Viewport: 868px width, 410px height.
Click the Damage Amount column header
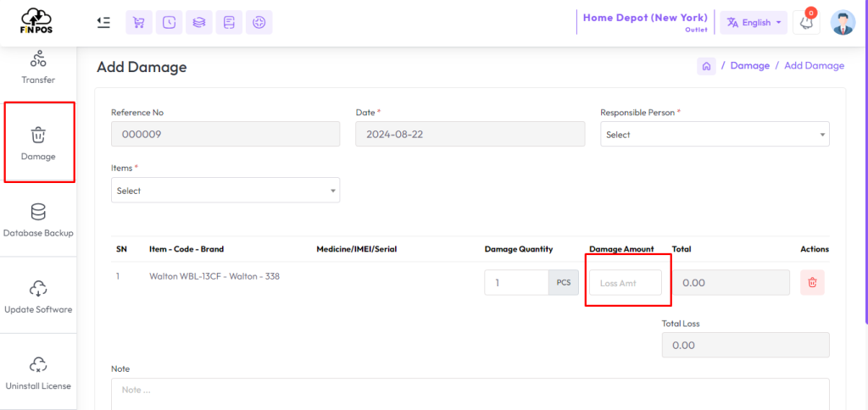621,249
